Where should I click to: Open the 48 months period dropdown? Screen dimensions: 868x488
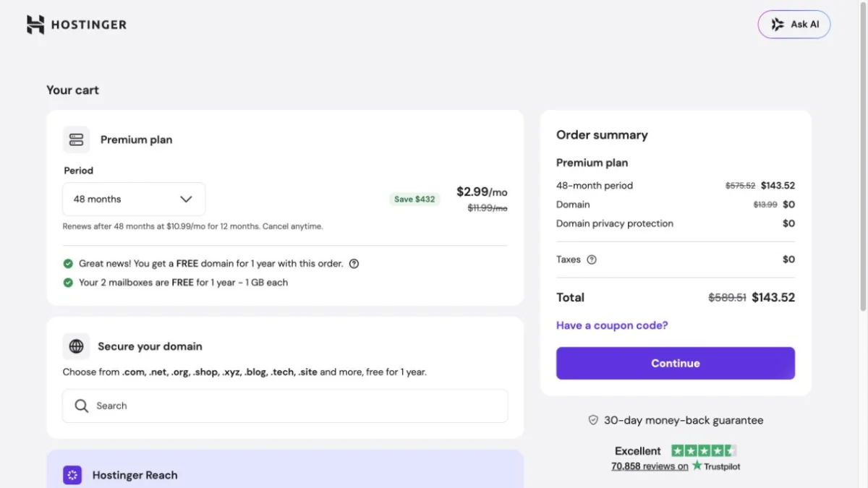click(134, 199)
